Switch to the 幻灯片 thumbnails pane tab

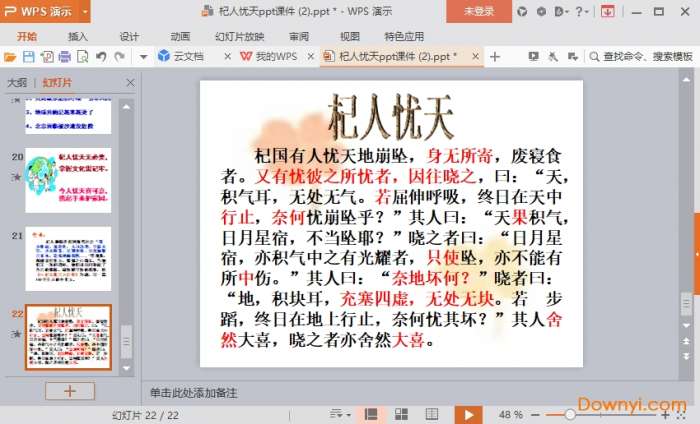click(x=57, y=83)
